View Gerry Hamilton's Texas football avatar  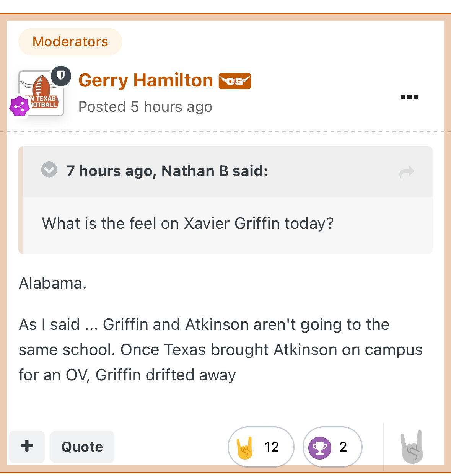tap(41, 93)
